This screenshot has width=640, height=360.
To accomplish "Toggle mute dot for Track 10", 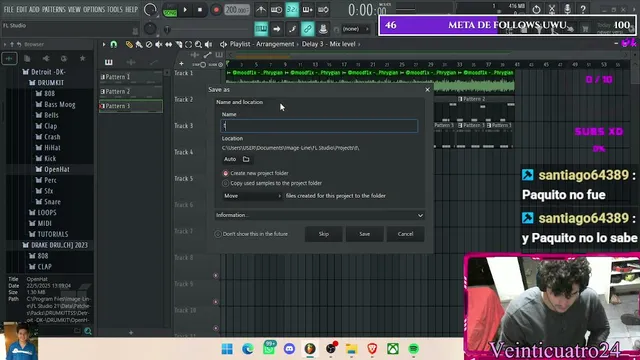I will click(x=216, y=328).
